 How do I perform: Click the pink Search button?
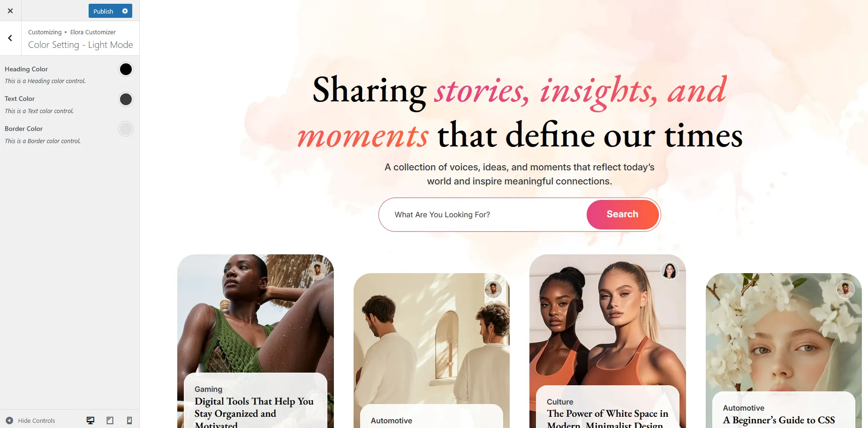coord(622,214)
